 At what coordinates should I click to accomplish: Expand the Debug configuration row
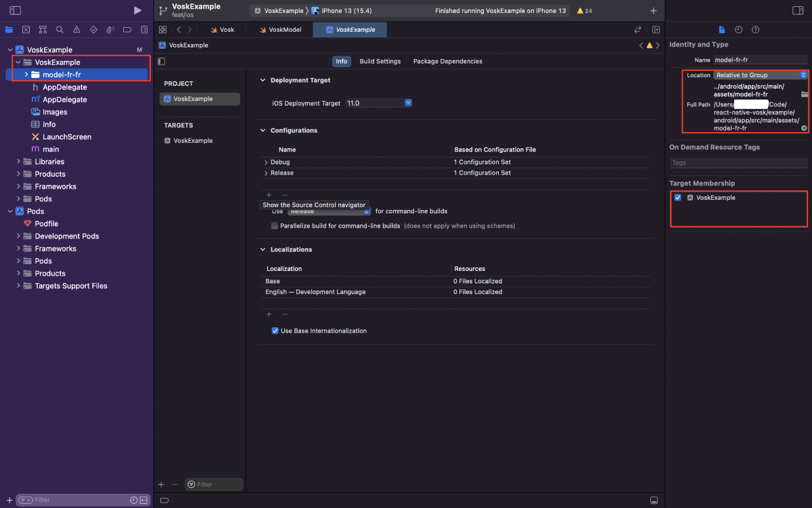266,163
